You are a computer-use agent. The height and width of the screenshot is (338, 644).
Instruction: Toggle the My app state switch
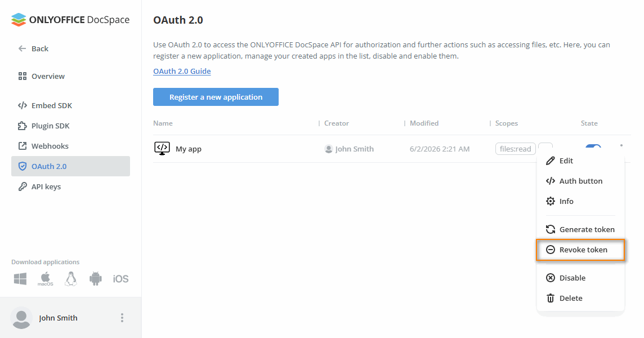point(593,146)
